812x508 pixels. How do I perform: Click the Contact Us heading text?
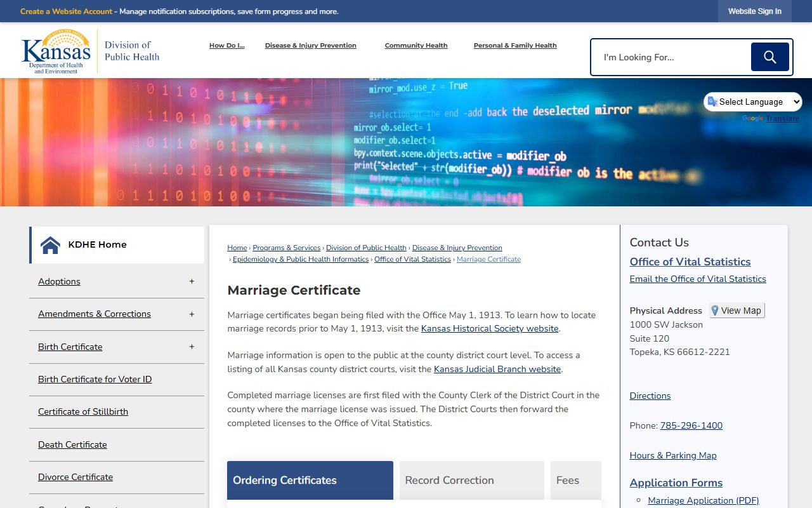pos(659,243)
